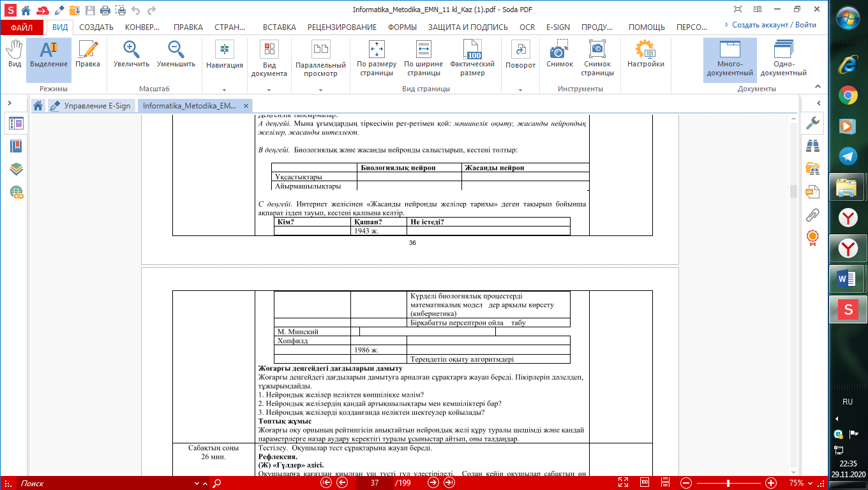Expand the Навигация dropdown
The height and width of the screenshot is (490, 868).
point(224,90)
